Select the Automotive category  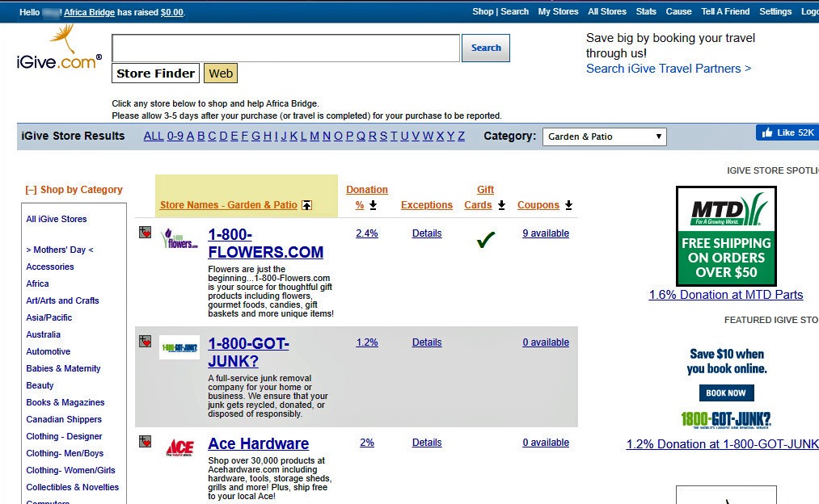(x=48, y=351)
